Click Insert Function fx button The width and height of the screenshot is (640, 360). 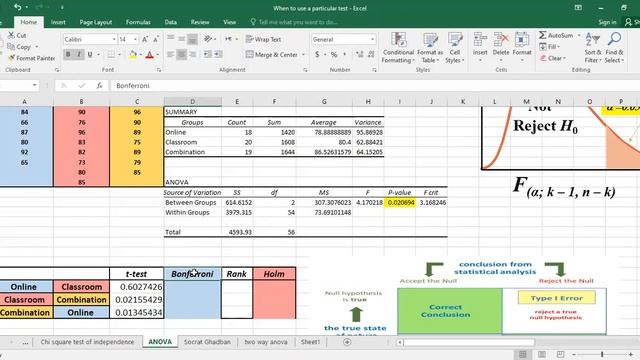[x=100, y=86]
